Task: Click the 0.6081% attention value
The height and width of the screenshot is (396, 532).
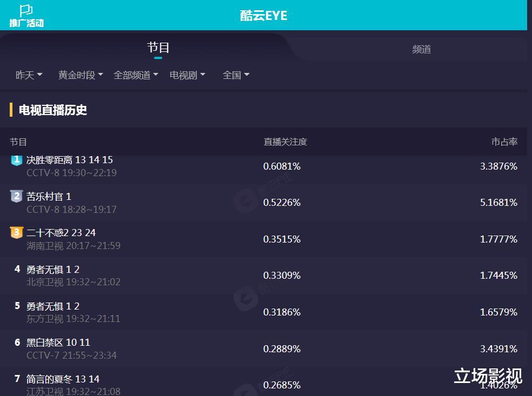Action: (x=282, y=166)
